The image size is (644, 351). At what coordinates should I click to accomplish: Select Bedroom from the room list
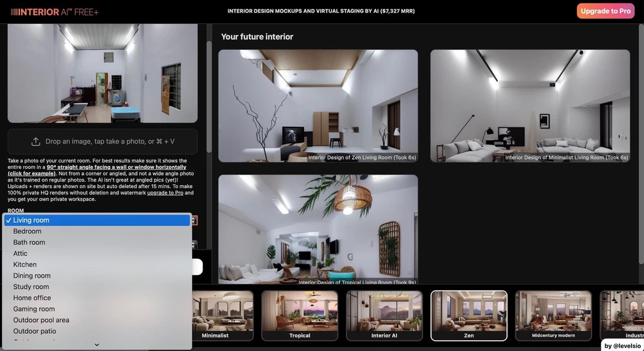coord(27,231)
